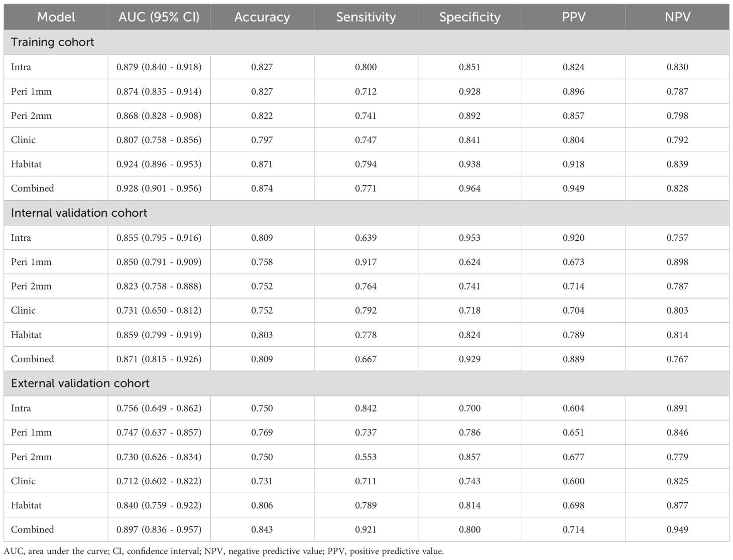
Task: Select the AUC cell 0.897 (0.836 - 0.957)
Action: point(159,529)
